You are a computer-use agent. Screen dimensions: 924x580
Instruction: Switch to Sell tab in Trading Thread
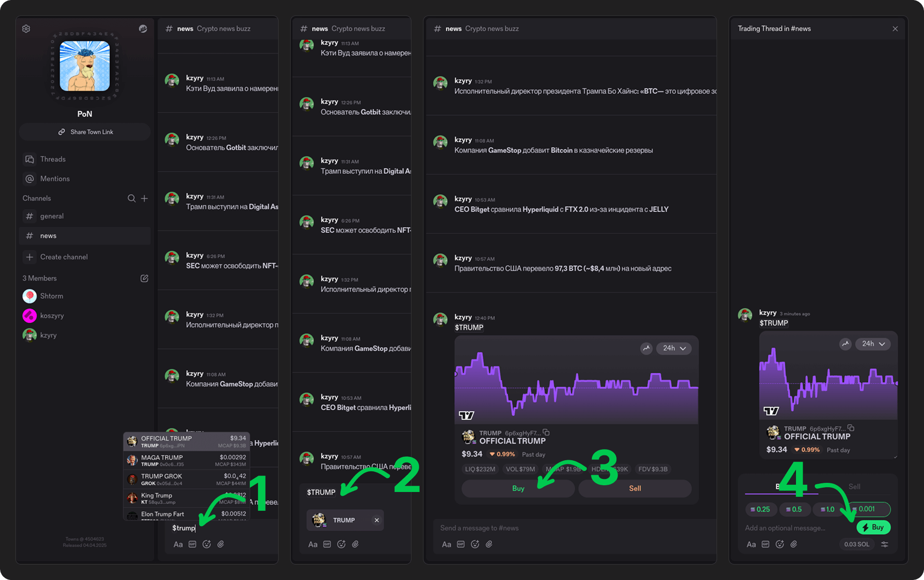854,487
